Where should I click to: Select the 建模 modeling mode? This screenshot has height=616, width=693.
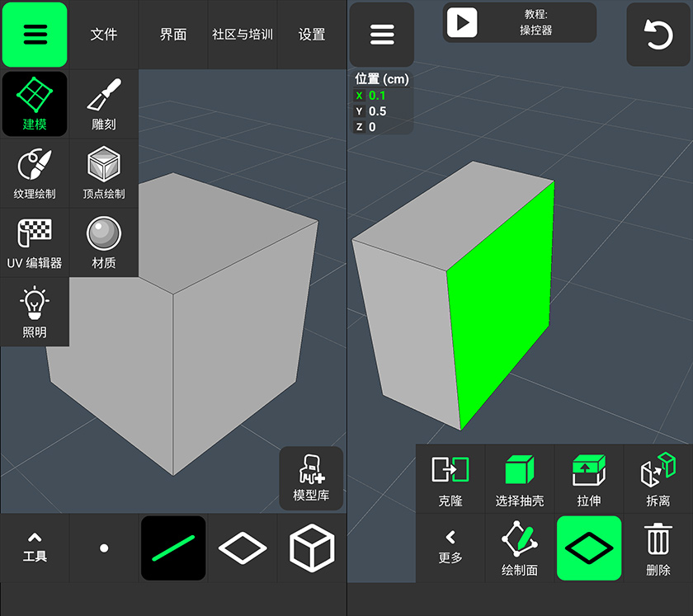(x=35, y=104)
